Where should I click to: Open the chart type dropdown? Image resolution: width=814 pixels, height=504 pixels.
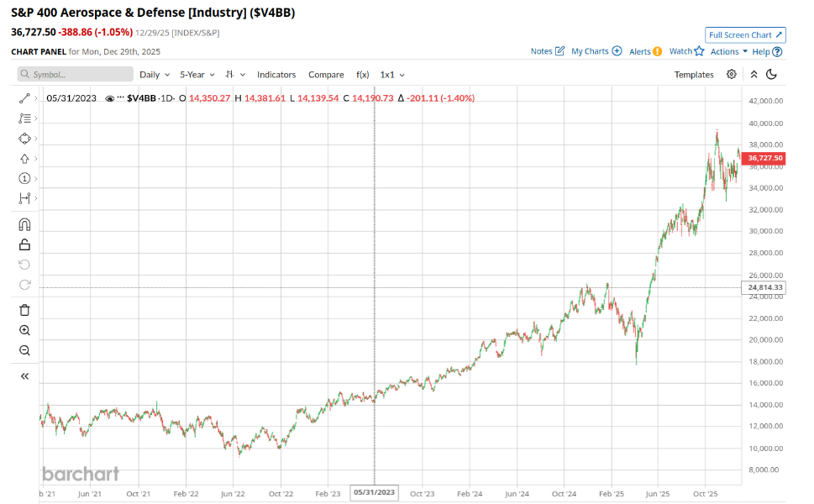(234, 75)
